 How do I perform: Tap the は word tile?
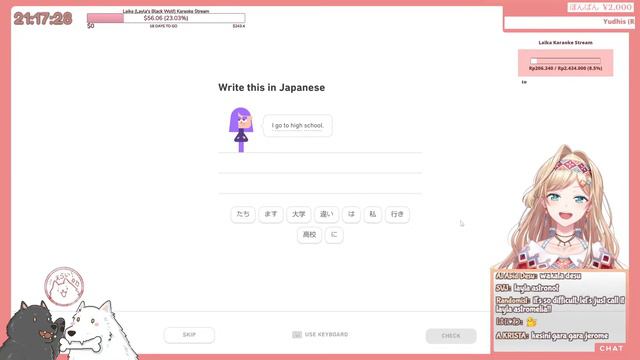(351, 214)
